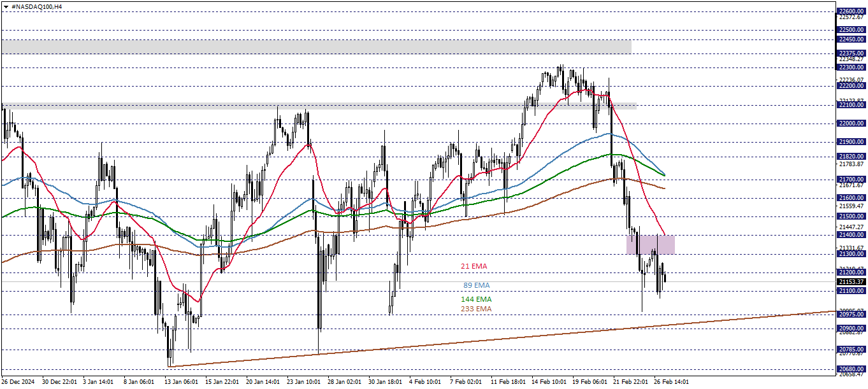The image size is (868, 389).
Task: Click the 21400.00 price level label
Action: (852, 235)
